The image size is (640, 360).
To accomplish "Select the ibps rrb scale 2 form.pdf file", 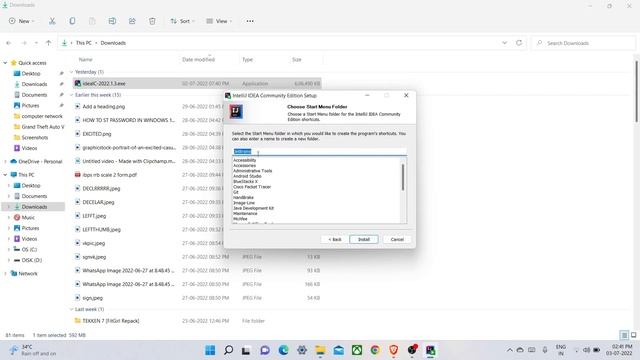I will tap(109, 175).
